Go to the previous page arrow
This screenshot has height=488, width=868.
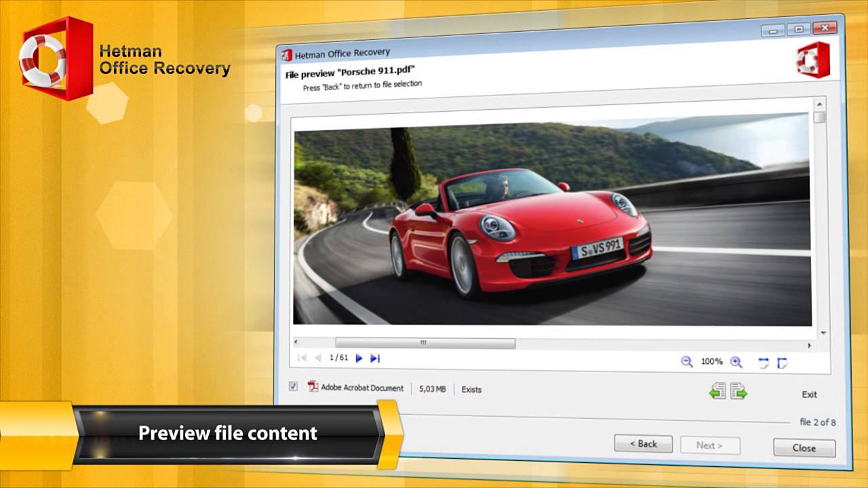(317, 357)
